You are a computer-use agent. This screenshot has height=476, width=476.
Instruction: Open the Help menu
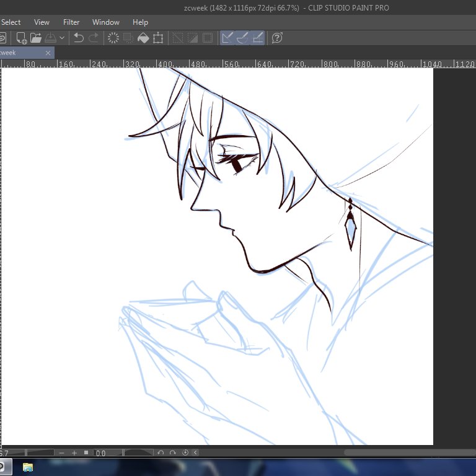click(x=140, y=22)
